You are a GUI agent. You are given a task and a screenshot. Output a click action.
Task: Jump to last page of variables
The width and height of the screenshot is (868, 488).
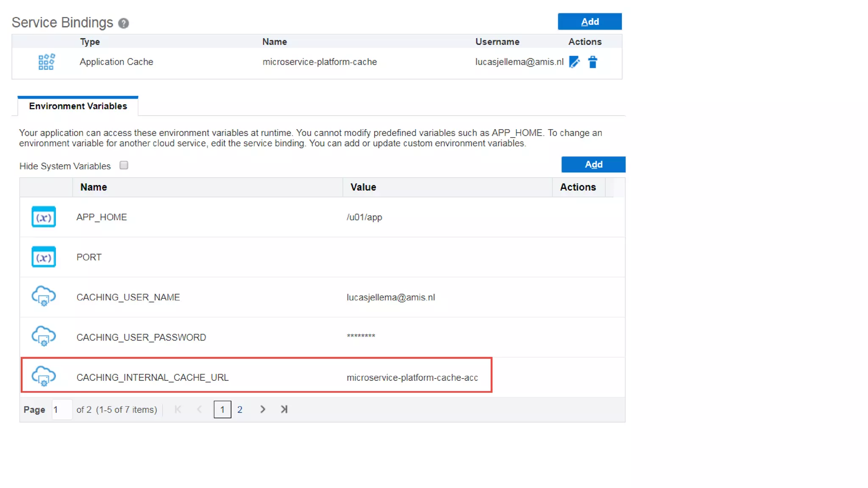tap(284, 409)
